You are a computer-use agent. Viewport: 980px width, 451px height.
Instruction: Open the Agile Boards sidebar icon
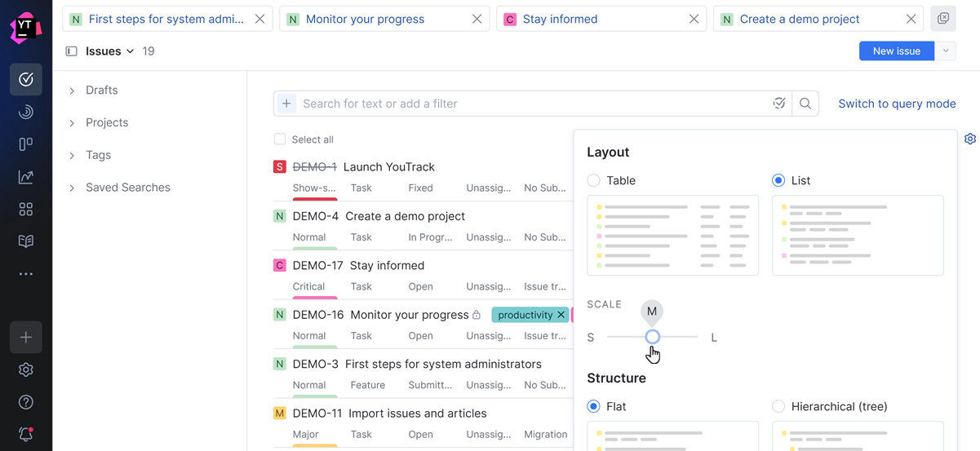26,144
